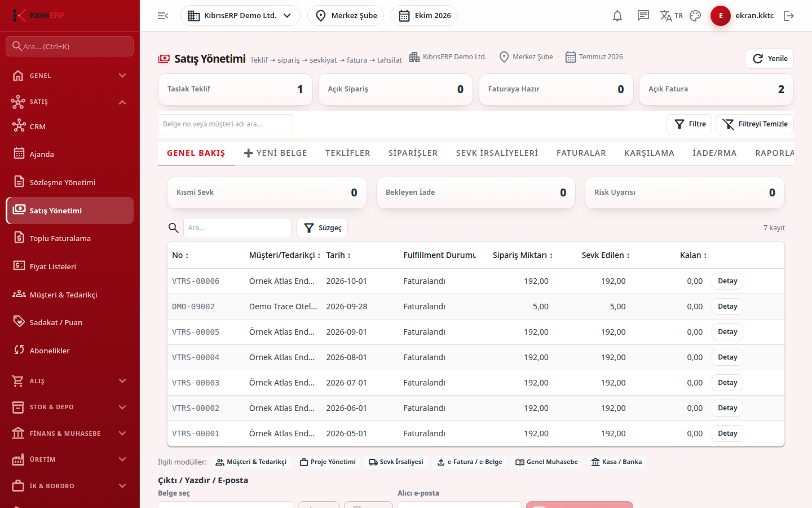Open the SEVK İRSALİYELERİ tab
Viewport: 812px width, 508px height.
click(x=497, y=153)
